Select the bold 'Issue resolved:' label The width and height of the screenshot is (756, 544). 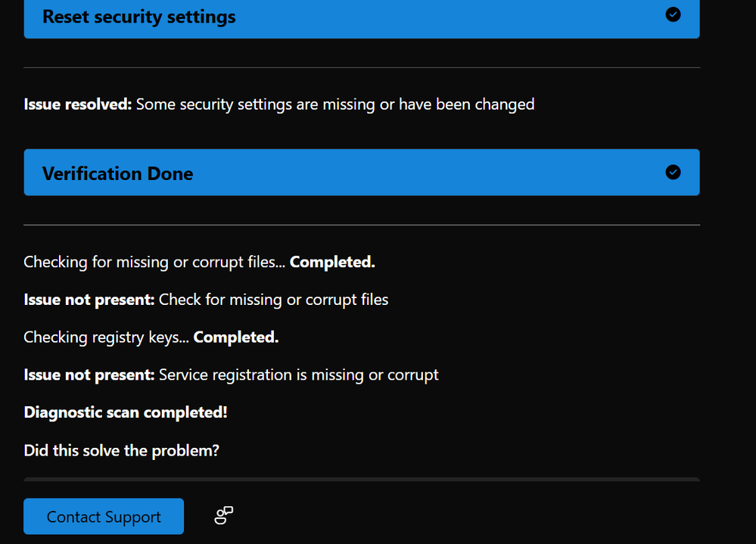(78, 104)
